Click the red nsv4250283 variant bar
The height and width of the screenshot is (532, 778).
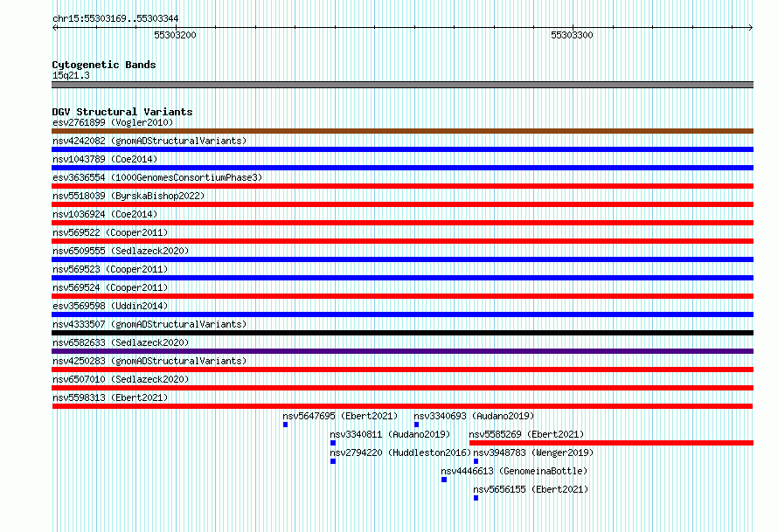point(402,370)
